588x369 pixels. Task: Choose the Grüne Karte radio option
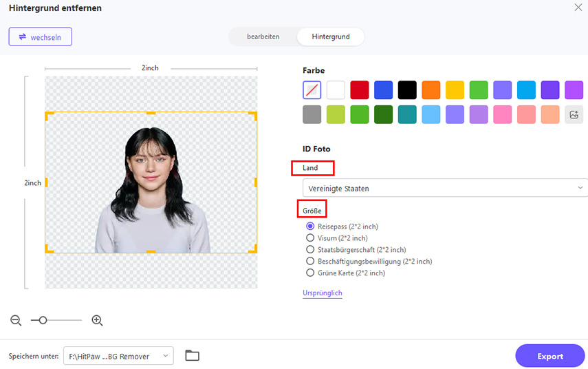[x=309, y=273]
